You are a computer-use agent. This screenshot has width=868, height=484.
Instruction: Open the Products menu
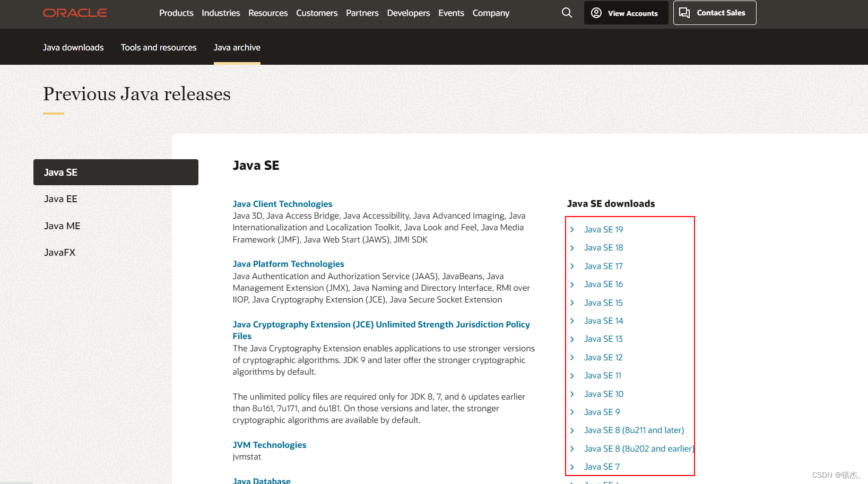(176, 13)
